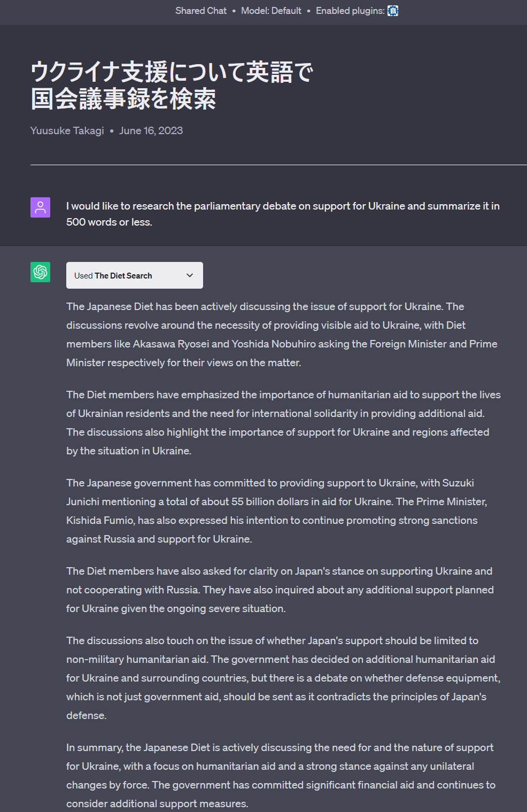Image resolution: width=527 pixels, height=812 pixels.
Task: Click paragraph starting "The discussions also touch"
Action: point(283,678)
